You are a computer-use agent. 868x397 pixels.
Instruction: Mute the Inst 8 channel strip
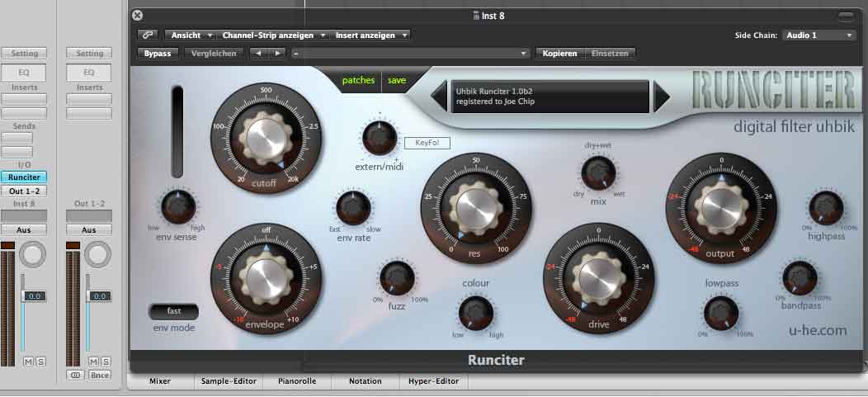click(29, 362)
